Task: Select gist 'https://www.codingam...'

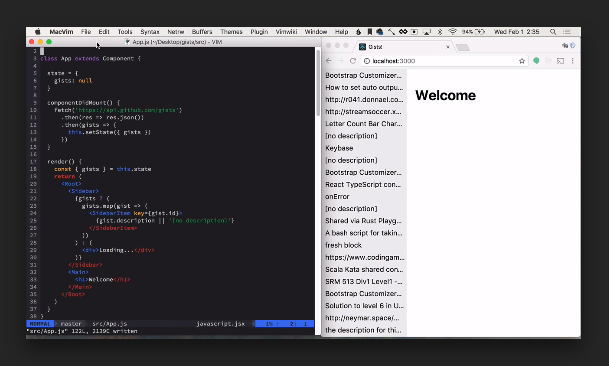Action: click(x=364, y=257)
